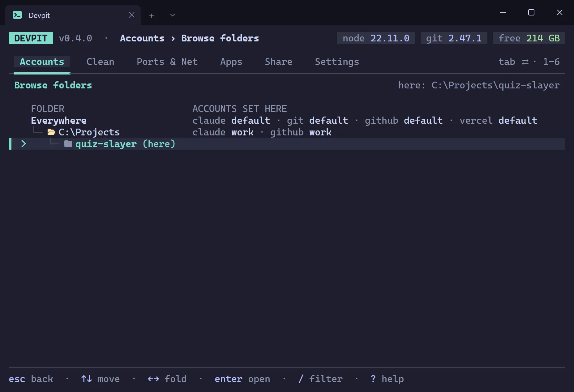574x392 pixels.
Task: Switch to the Clean tab
Action: click(100, 62)
